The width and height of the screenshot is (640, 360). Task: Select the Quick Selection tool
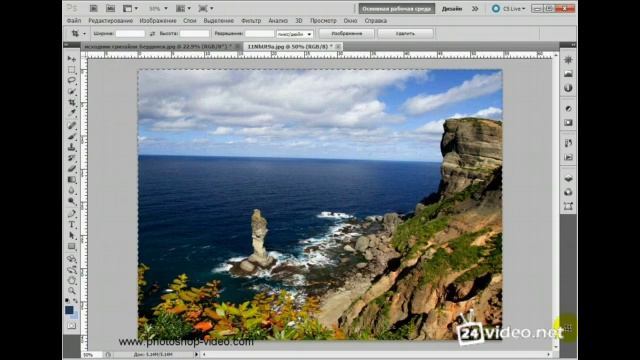(72, 91)
